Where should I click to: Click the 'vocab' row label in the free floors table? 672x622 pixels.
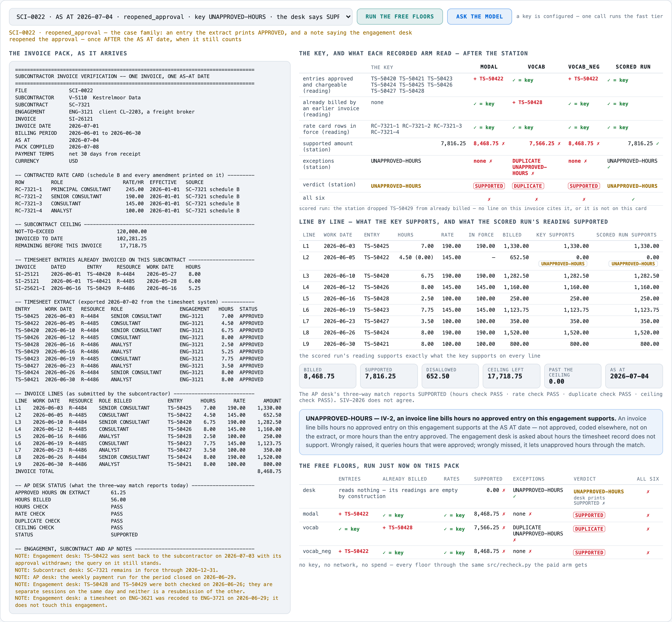(x=310, y=527)
